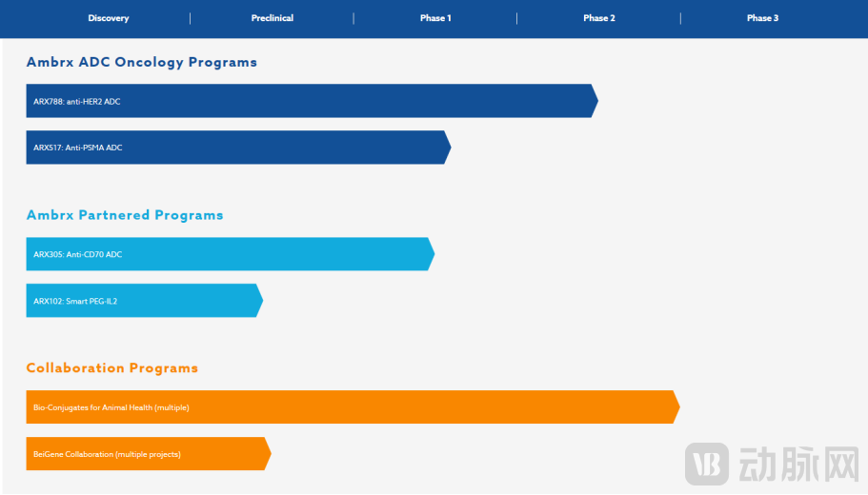Open the Phase 3 column header
The height and width of the screenshot is (495, 868).
pyautogui.click(x=762, y=18)
